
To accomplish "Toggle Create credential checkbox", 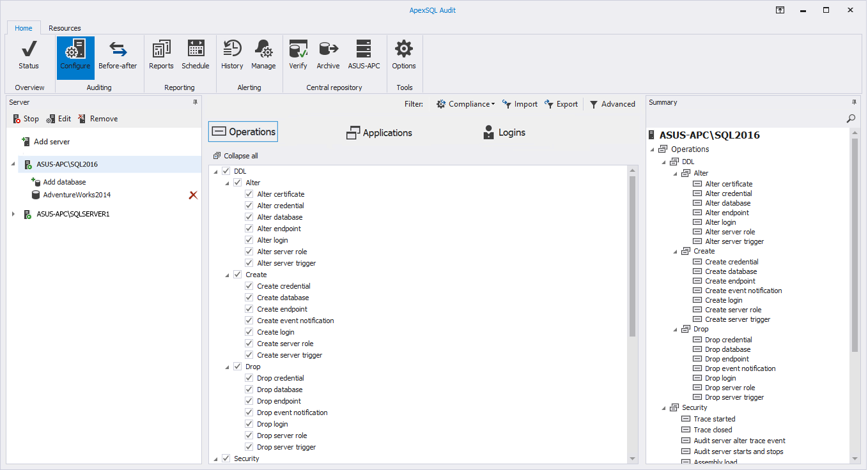I will (249, 286).
